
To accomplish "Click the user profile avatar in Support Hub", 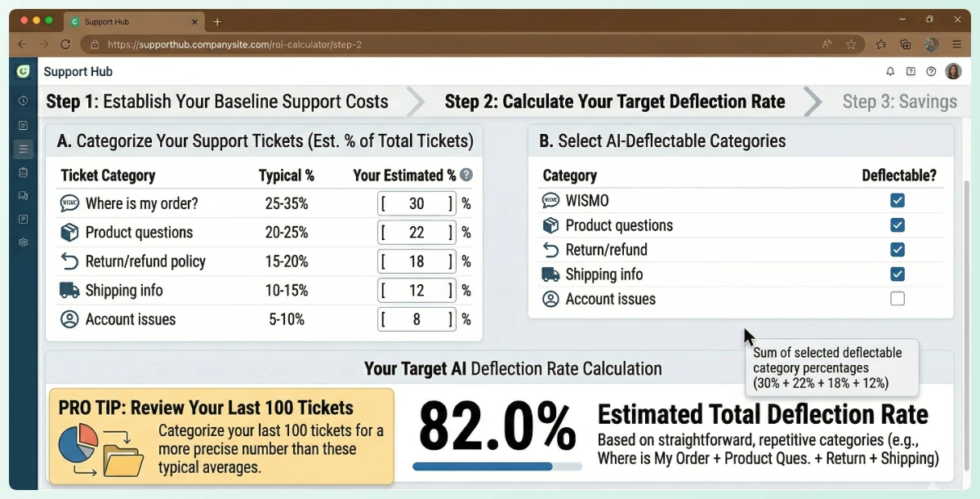I will pyautogui.click(x=953, y=72).
